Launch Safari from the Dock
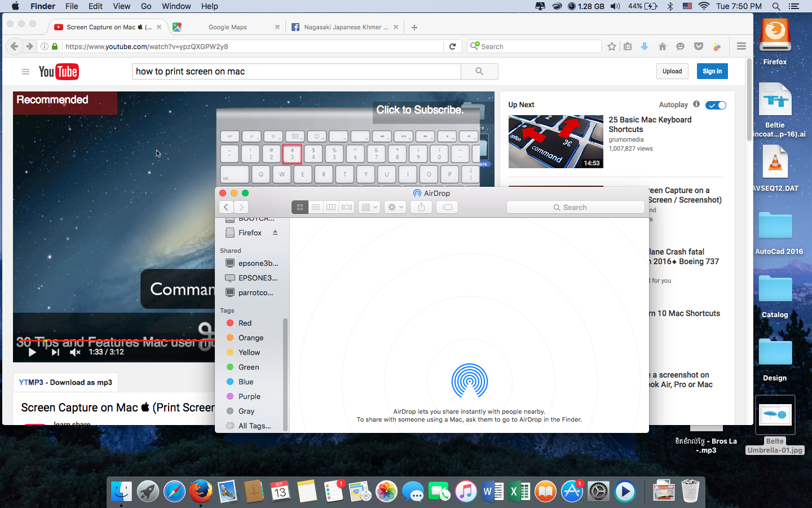The height and width of the screenshot is (508, 812). point(174,492)
